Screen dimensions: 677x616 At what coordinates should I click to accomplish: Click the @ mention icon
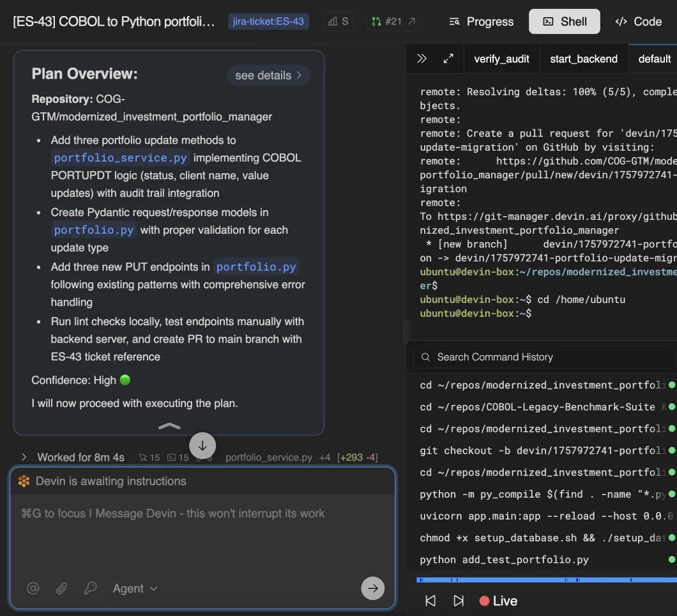pyautogui.click(x=33, y=588)
